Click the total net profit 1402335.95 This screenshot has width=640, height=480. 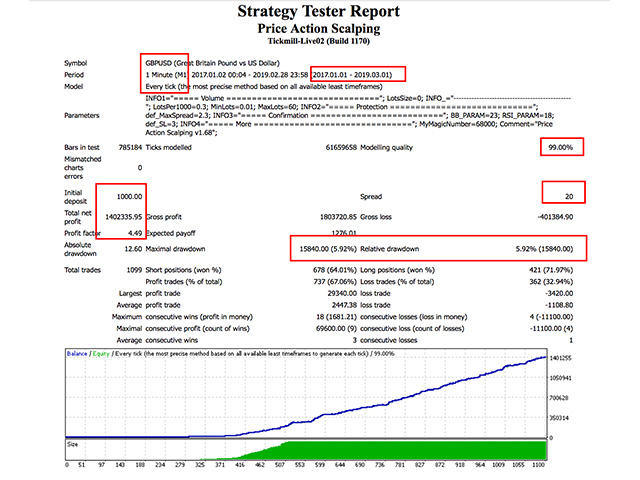click(x=124, y=217)
